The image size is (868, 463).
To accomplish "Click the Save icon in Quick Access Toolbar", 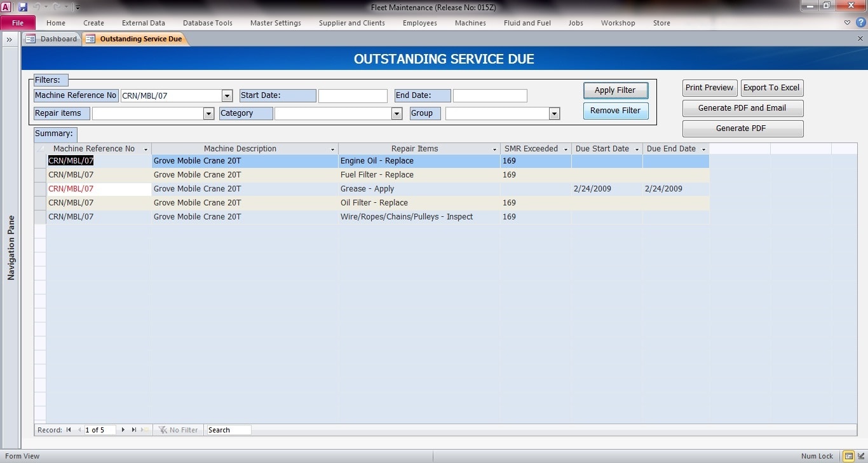I will (23, 7).
